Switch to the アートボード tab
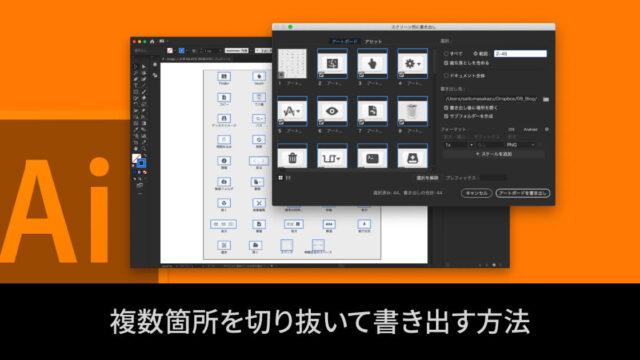640x360 pixels. point(345,42)
